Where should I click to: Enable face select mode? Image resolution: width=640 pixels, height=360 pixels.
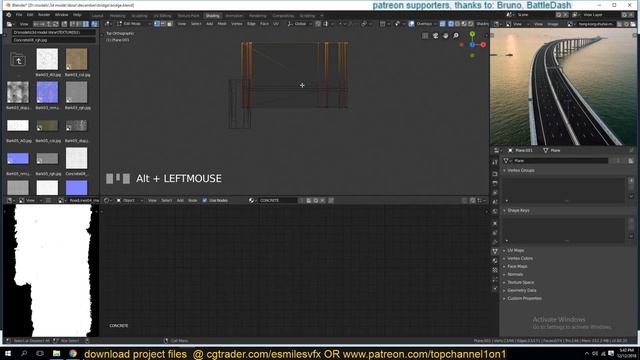(x=170, y=24)
